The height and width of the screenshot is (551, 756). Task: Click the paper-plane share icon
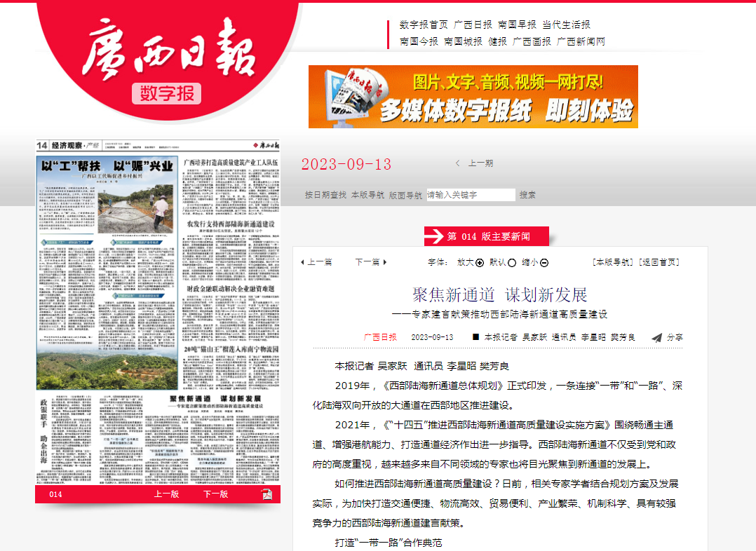pos(656,338)
